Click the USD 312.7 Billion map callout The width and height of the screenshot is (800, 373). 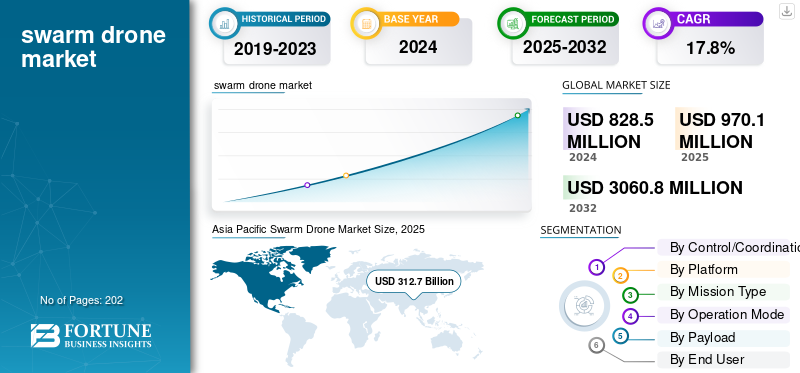click(414, 281)
